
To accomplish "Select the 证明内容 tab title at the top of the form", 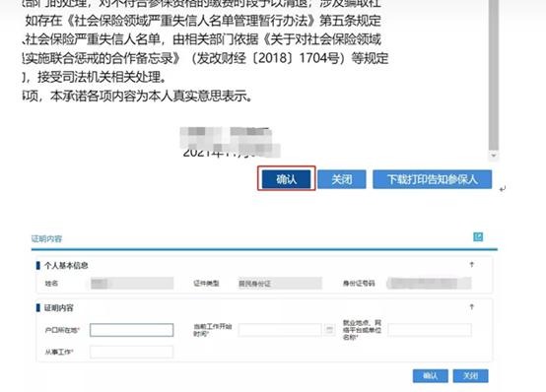I will [46, 238].
